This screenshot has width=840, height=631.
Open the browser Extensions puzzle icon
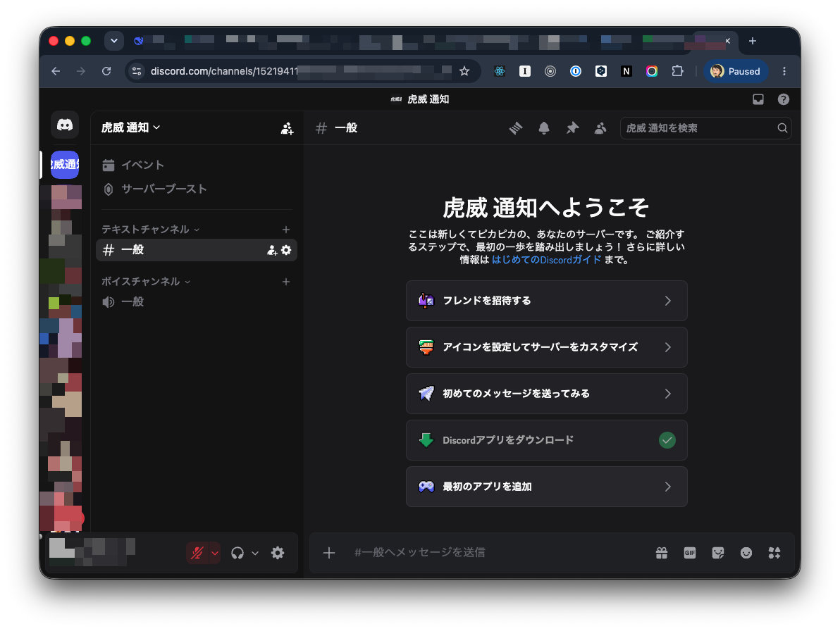pyautogui.click(x=677, y=71)
